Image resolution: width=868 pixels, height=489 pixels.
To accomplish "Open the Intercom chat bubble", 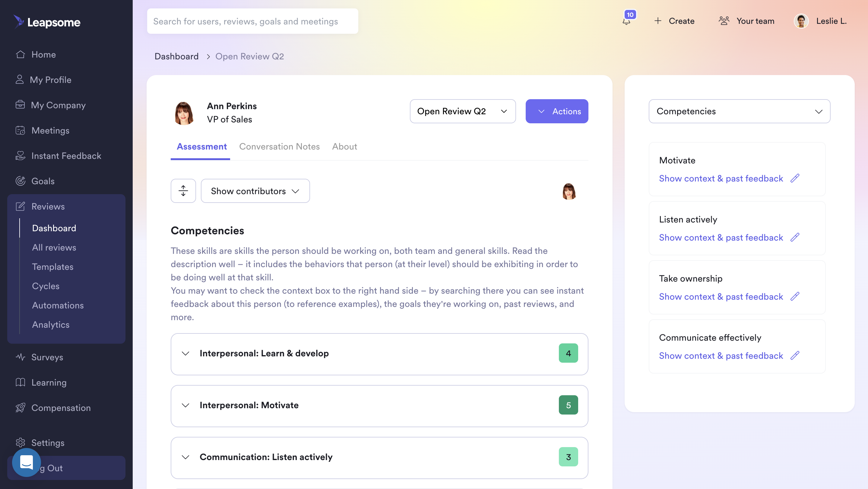I will [26, 462].
